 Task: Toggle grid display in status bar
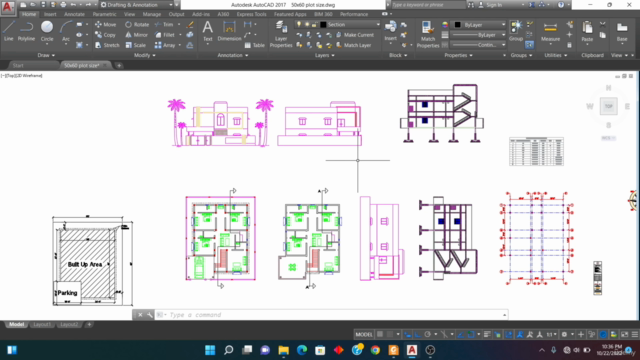click(380, 334)
